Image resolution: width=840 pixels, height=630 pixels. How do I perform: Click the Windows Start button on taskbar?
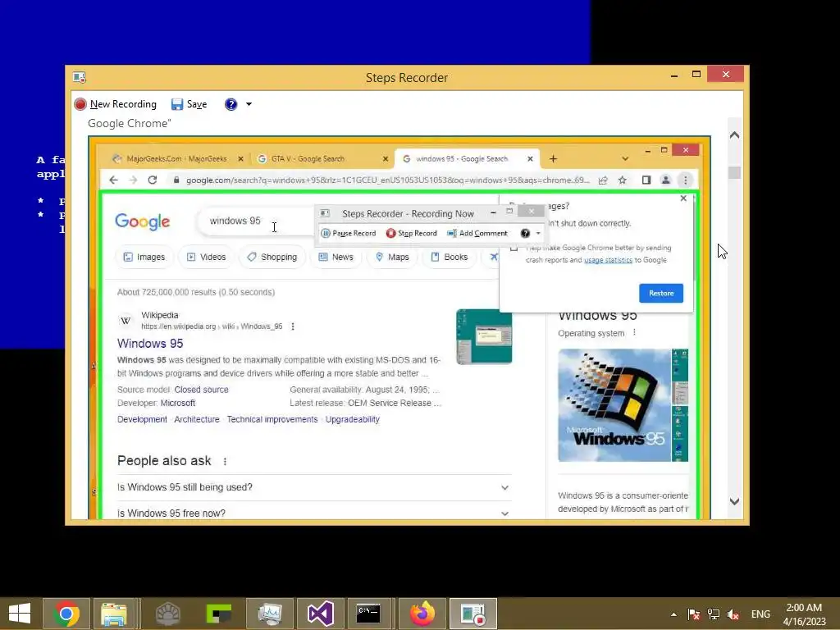20,614
